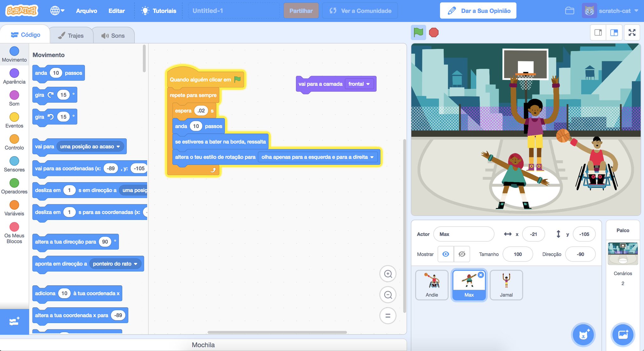Select the Som block category

14,98
